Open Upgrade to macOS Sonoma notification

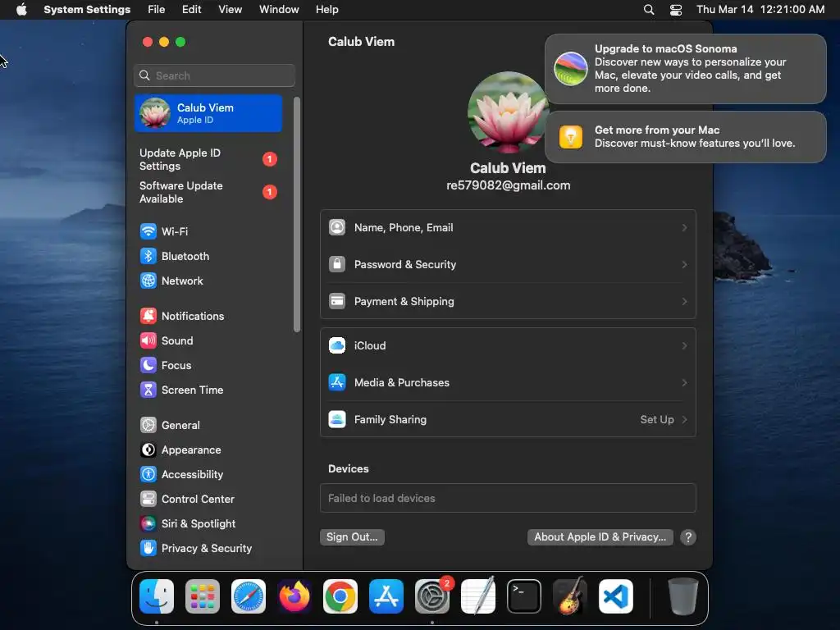686,69
